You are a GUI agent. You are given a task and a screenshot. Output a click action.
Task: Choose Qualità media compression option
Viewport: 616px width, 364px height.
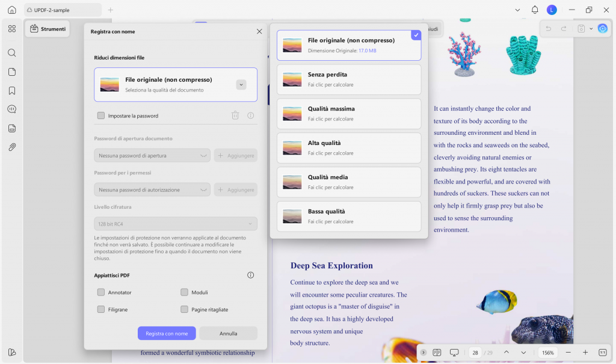[x=349, y=182]
